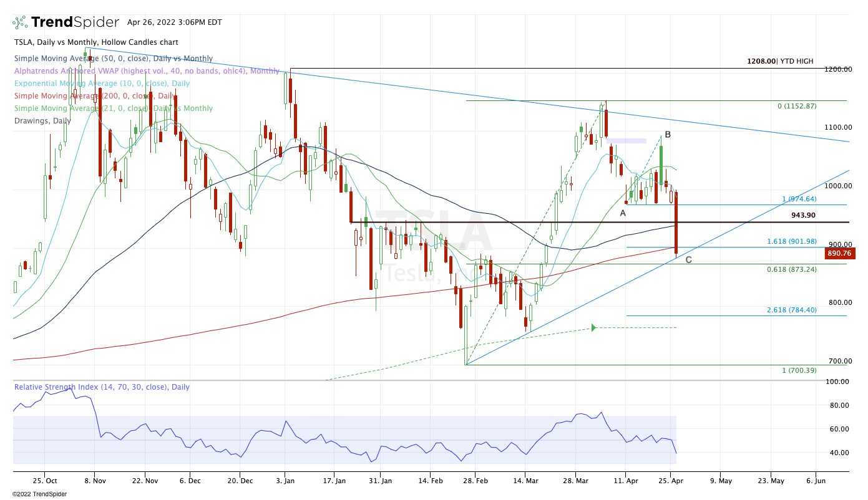Click the 1 (974.64) Fibonacci extension label

799,200
